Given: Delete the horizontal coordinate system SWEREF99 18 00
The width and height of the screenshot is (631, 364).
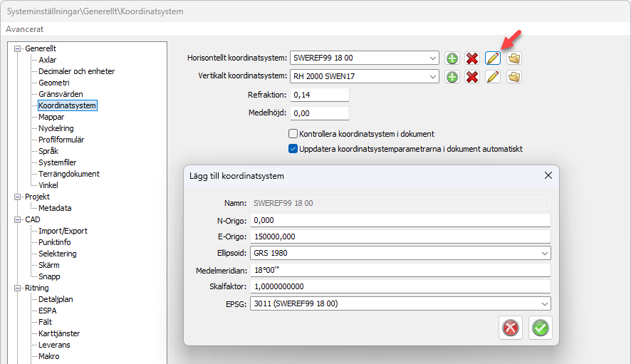Looking at the screenshot, I should (471, 58).
